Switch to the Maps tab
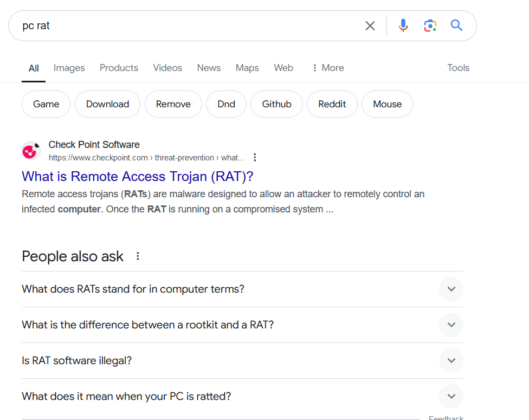The height and width of the screenshot is (420, 529). [x=247, y=68]
